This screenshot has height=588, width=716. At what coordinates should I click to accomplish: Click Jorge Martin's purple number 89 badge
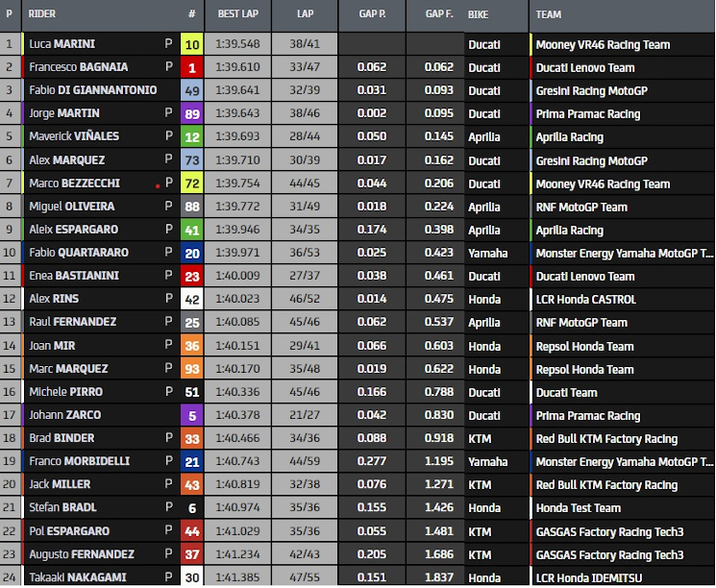pyautogui.click(x=191, y=113)
